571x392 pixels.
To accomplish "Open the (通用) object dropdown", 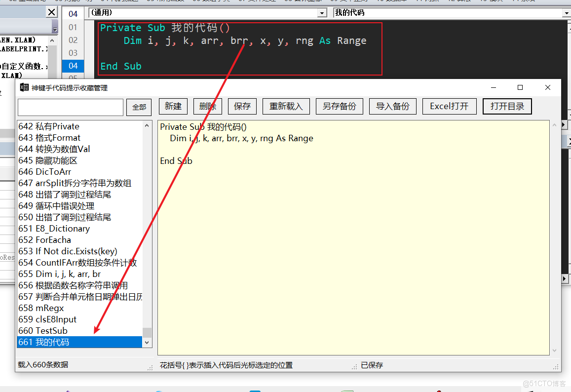I will (x=322, y=12).
